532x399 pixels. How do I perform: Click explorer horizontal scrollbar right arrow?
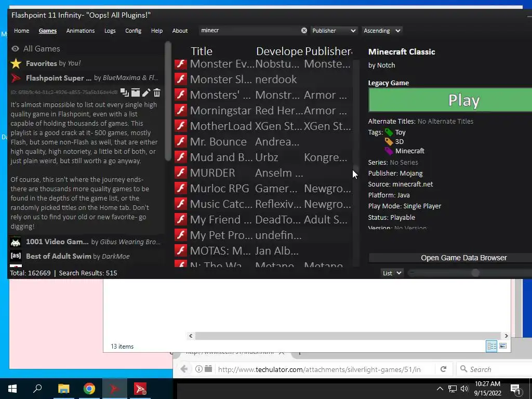(x=506, y=336)
